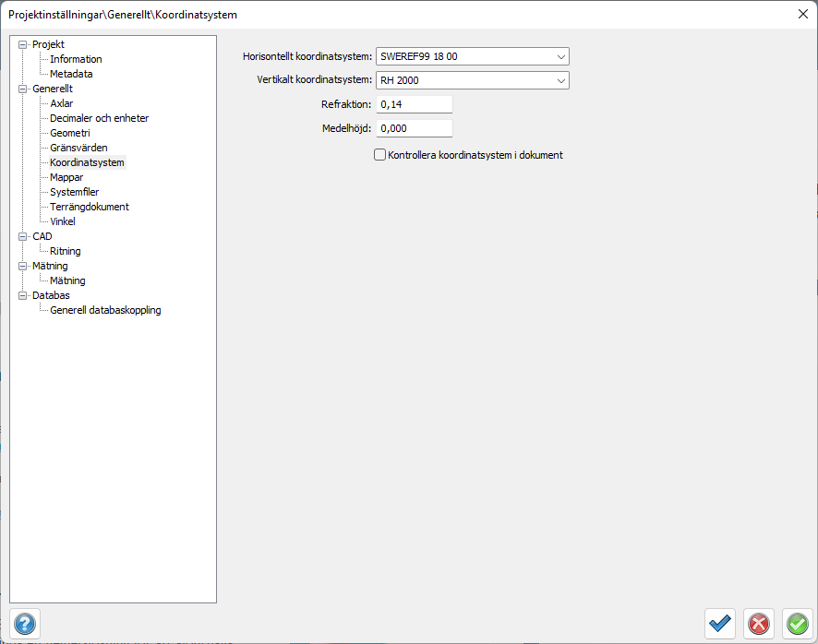
Task: Click the green OK checkmark icon
Action: [x=797, y=624]
